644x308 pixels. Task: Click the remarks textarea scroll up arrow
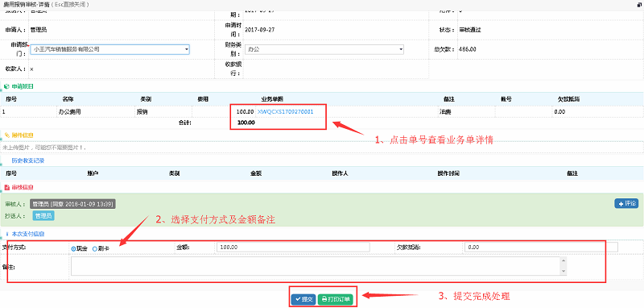(x=563, y=260)
